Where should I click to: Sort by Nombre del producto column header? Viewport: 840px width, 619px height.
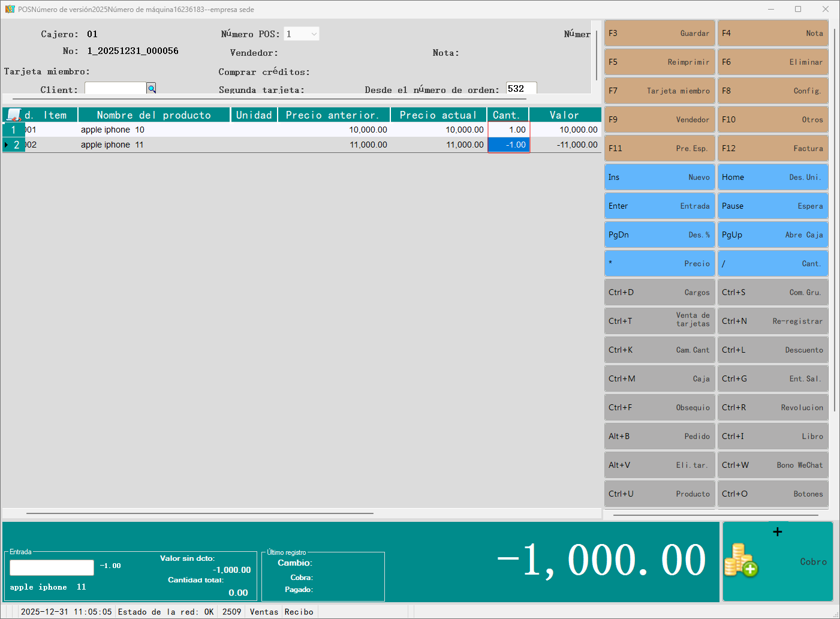(154, 115)
